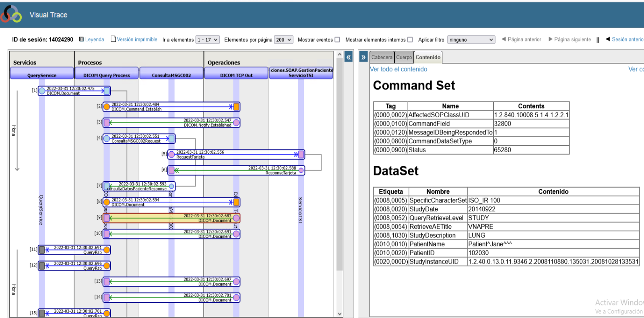Toggle the Versión imprimible checkbox
The image size is (644, 318).
114,39
